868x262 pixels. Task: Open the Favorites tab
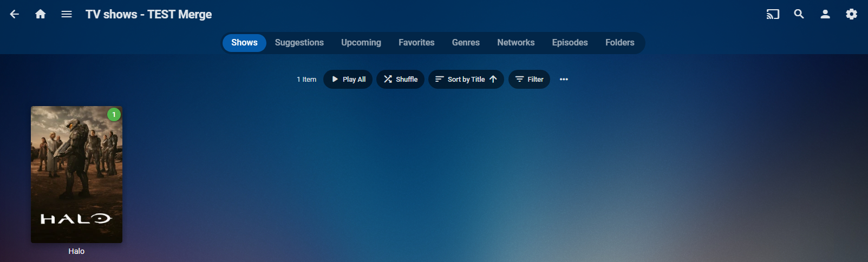(x=416, y=43)
